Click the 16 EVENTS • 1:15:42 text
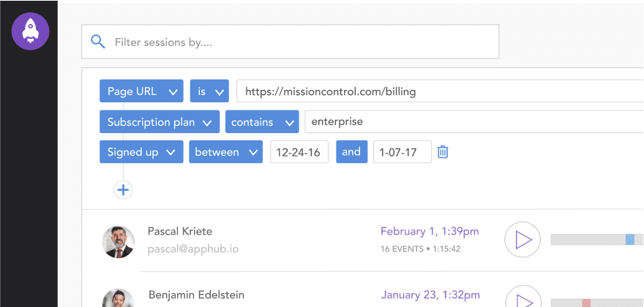 tap(421, 249)
